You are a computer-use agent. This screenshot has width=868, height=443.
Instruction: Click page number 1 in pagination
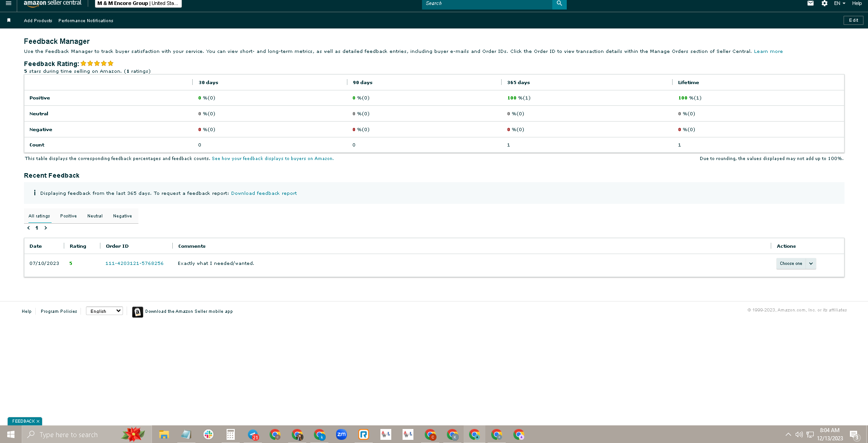37,228
